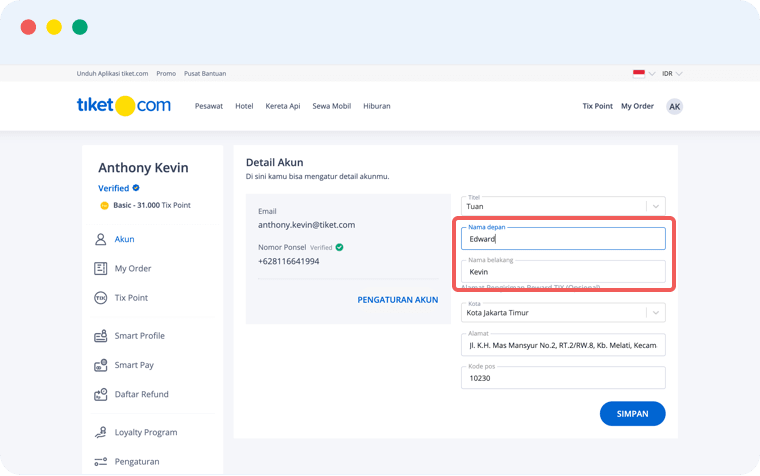The image size is (760, 476).
Task: Open the Hiburan menu
Action: point(377,106)
